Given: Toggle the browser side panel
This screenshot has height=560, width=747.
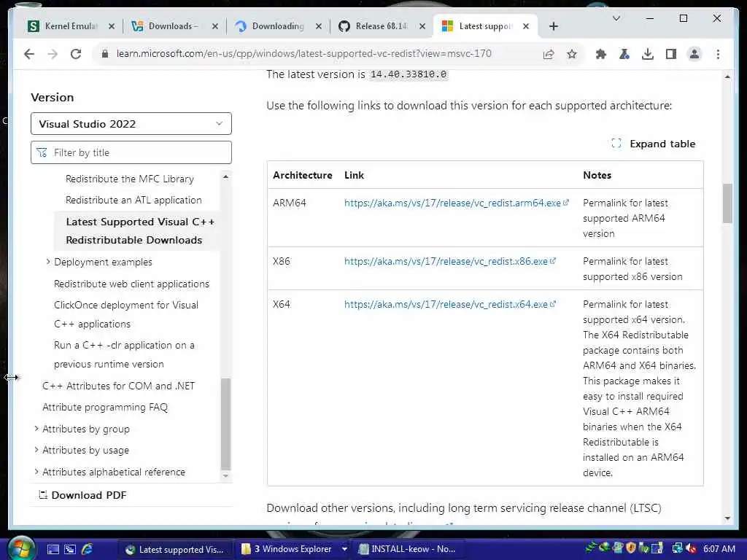Looking at the screenshot, I should 671,54.
